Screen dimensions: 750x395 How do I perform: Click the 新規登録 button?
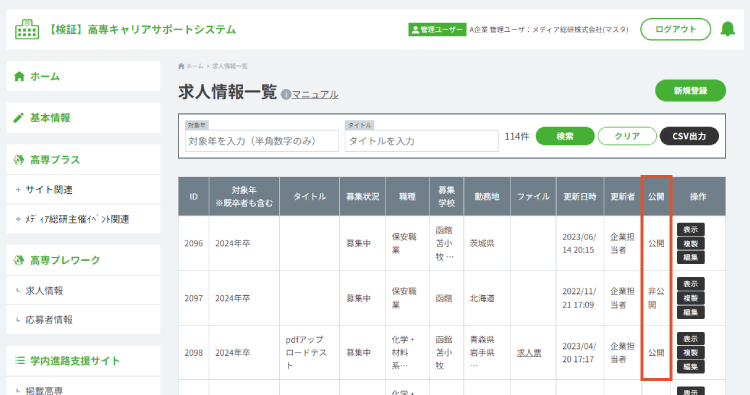[x=690, y=90]
